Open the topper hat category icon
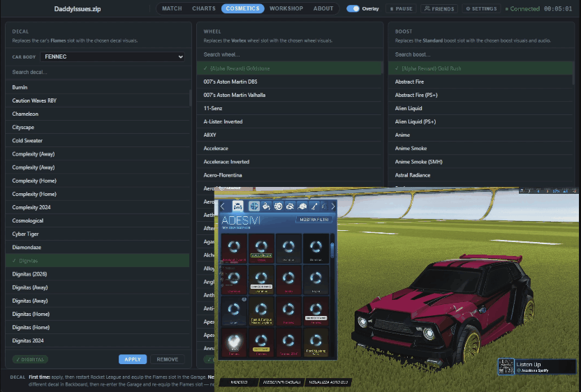 [302, 206]
